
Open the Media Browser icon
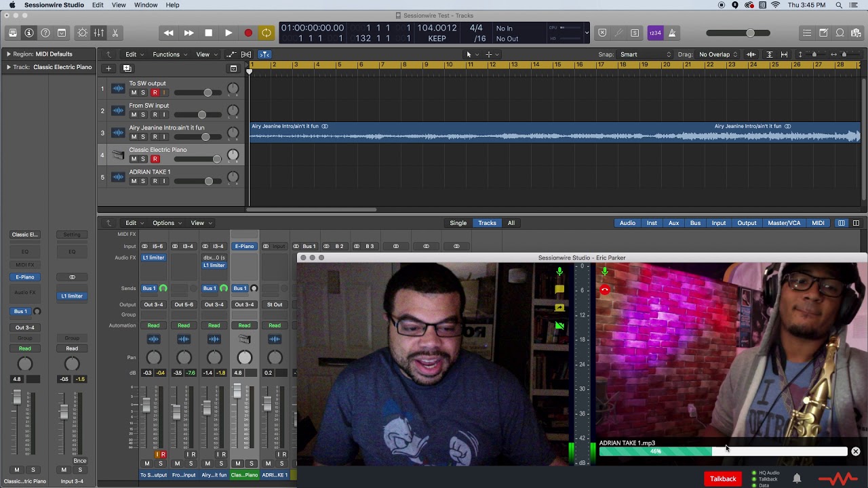[856, 33]
